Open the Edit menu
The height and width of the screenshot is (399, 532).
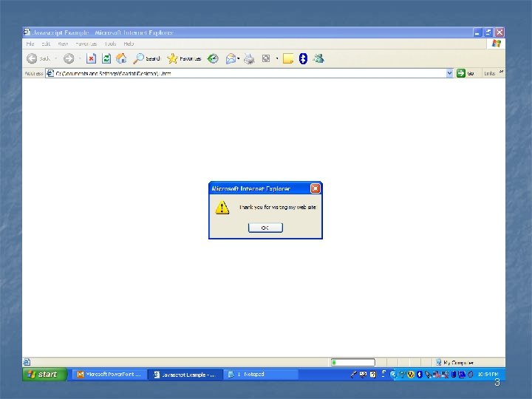[46, 44]
